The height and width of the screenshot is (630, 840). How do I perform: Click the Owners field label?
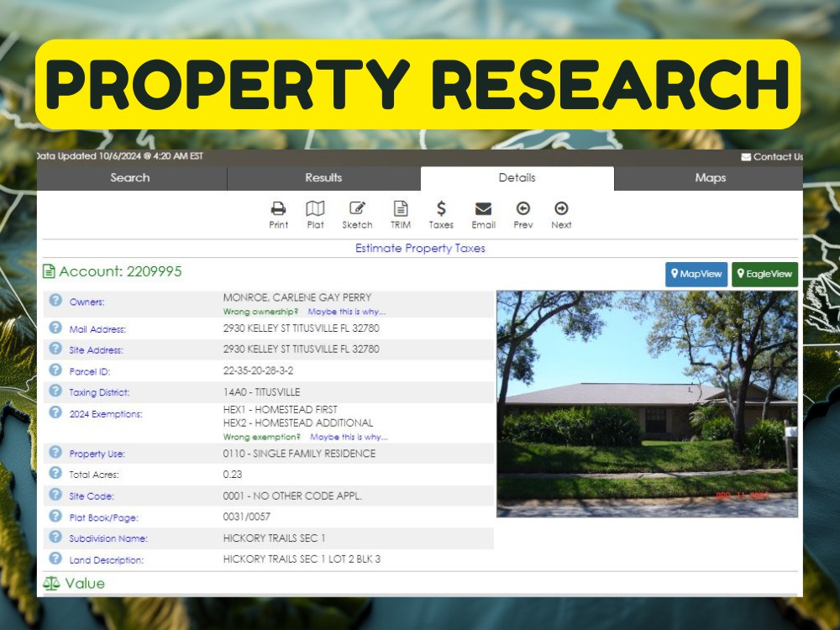coord(87,302)
